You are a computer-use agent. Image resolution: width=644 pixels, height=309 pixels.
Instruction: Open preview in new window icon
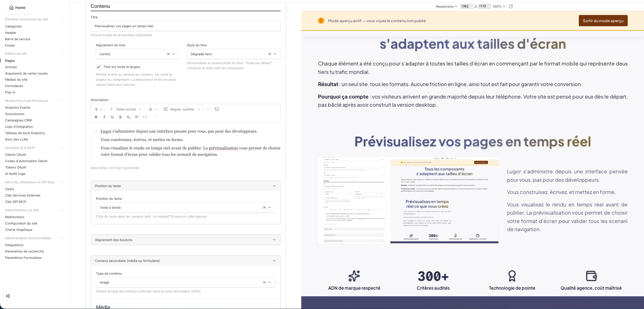(x=511, y=6)
